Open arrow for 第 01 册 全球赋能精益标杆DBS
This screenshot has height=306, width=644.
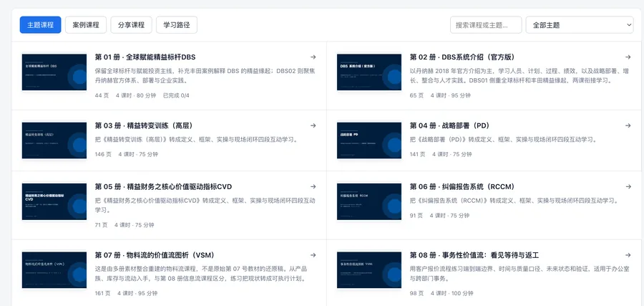pyautogui.click(x=313, y=57)
